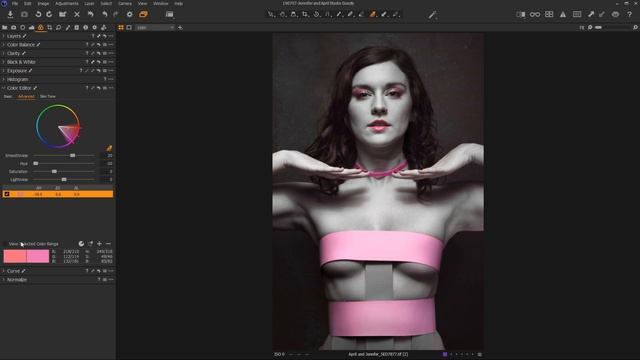Click inside the hue color wheel
640x360 pixels.
tap(58, 126)
